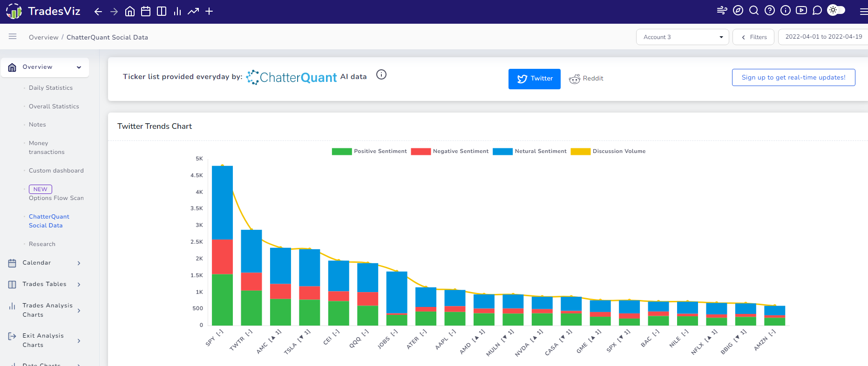Open the bar chart icon in the top bar
The width and height of the screenshot is (868, 366).
(x=177, y=11)
